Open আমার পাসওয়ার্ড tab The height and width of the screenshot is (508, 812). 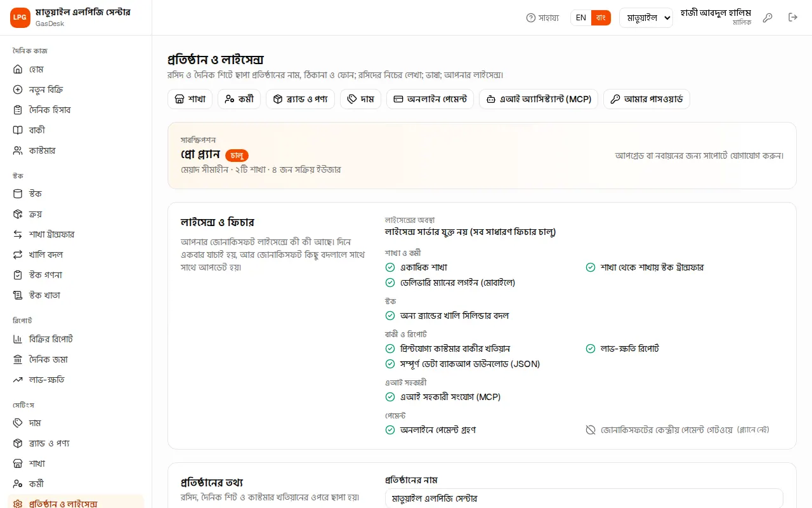[646, 99]
